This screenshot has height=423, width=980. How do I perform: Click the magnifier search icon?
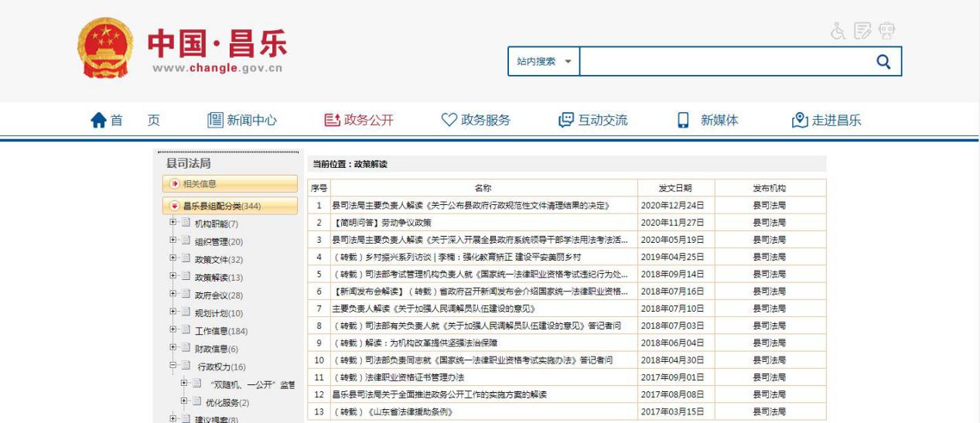[x=883, y=62]
